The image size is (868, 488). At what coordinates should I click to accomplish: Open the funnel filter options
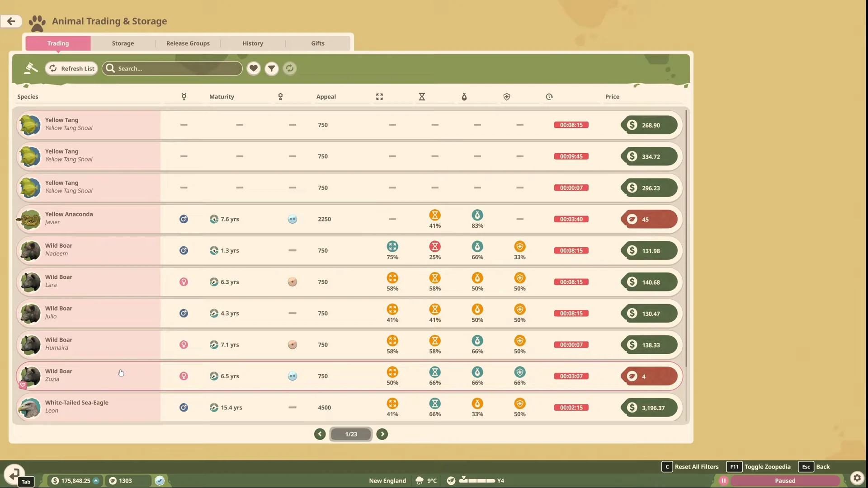[272, 68]
